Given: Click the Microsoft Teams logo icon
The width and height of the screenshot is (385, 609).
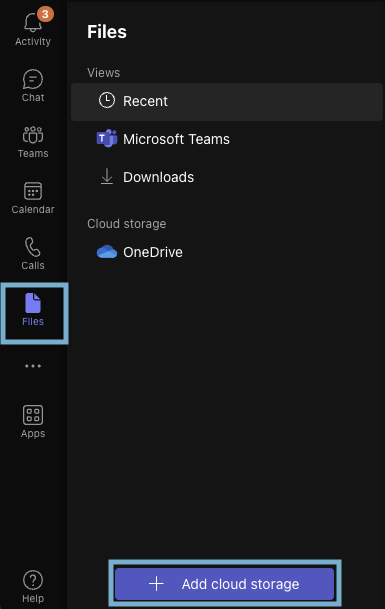Looking at the screenshot, I should pos(107,138).
